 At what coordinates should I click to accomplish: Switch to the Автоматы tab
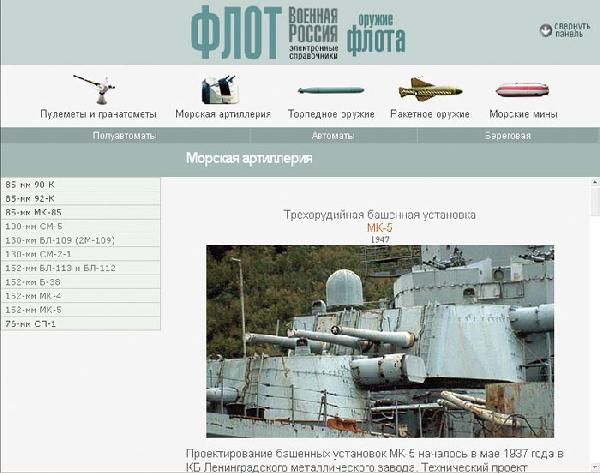point(333,135)
